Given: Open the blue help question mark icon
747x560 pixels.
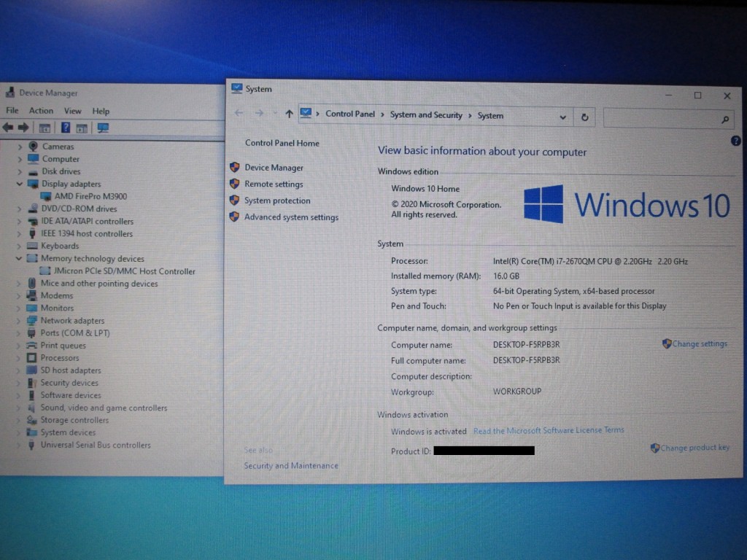Looking at the screenshot, I should coord(735,141).
